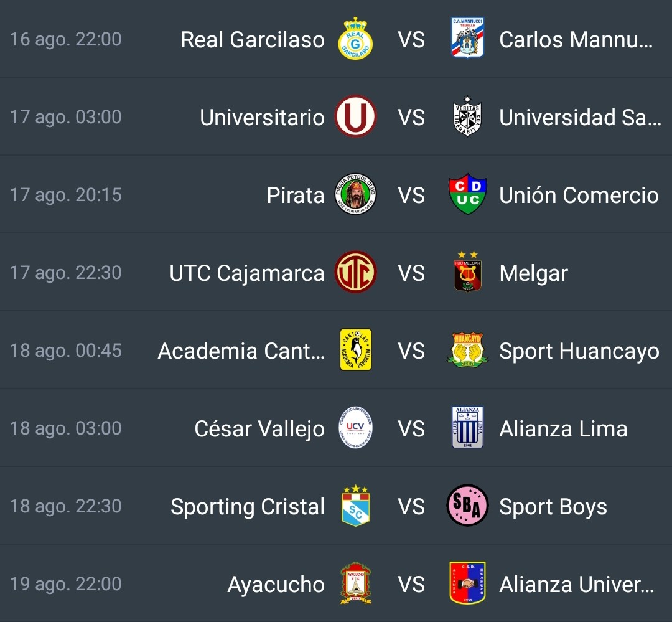Image resolution: width=672 pixels, height=622 pixels.
Task: Tap the Alianza Lima striped crest
Action: pyautogui.click(x=467, y=427)
